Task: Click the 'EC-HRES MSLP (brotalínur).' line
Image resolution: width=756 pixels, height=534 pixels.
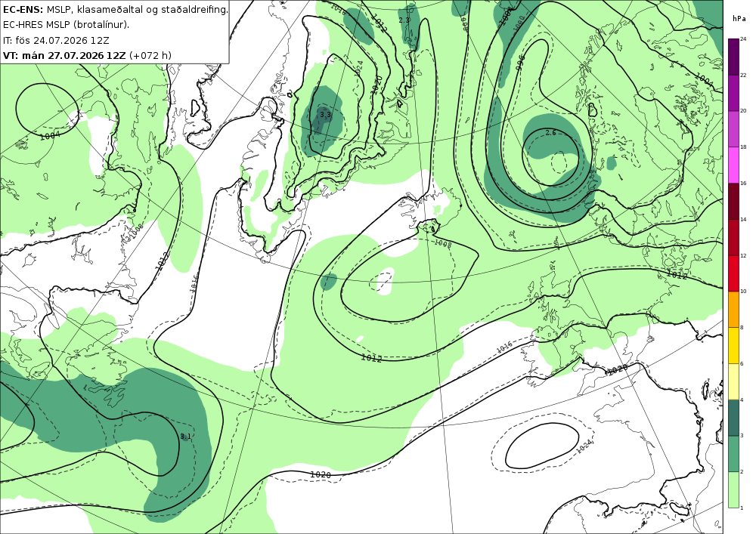Action: point(66,25)
